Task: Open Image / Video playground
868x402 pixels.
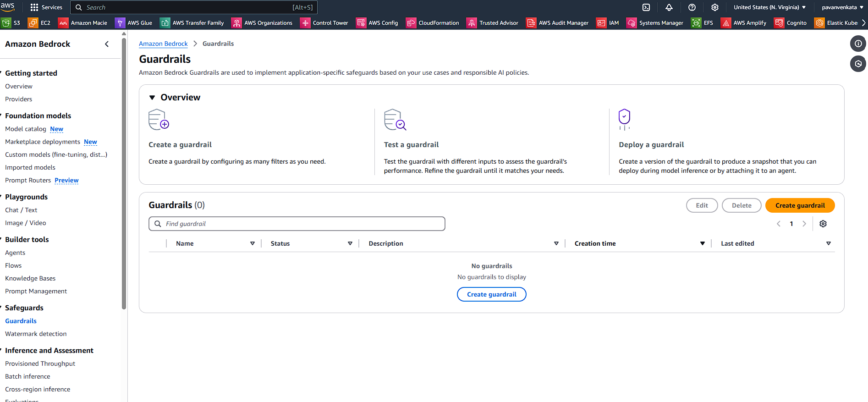Action: click(26, 223)
